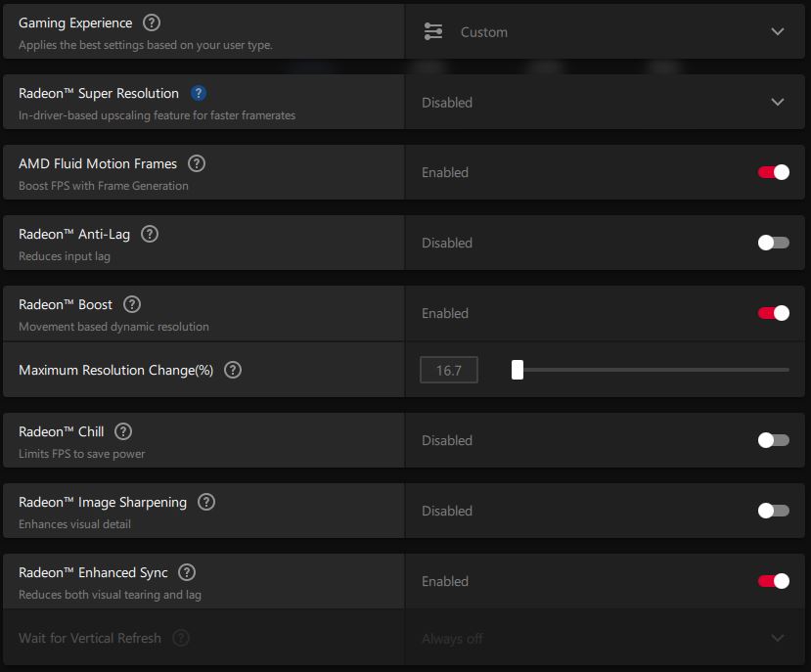Enable the Radeon Chill toggle

click(x=774, y=440)
